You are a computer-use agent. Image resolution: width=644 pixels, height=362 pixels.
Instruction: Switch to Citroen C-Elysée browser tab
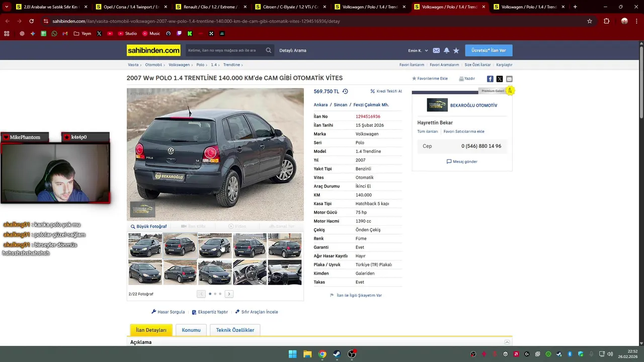(290, 7)
